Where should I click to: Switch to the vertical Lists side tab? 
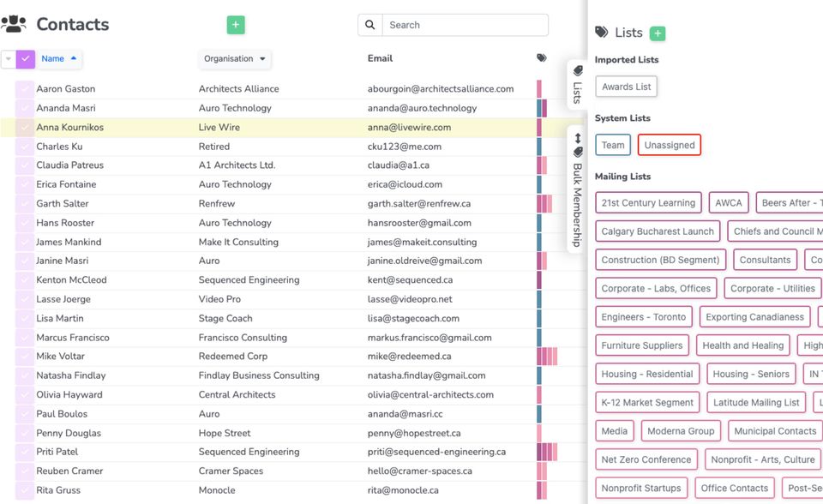click(578, 85)
